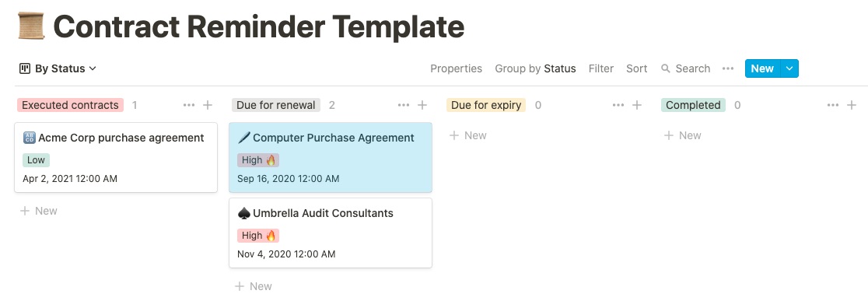Click plus icon in Executed contracts column
Viewport: 868px width, 308px height.
208,105
